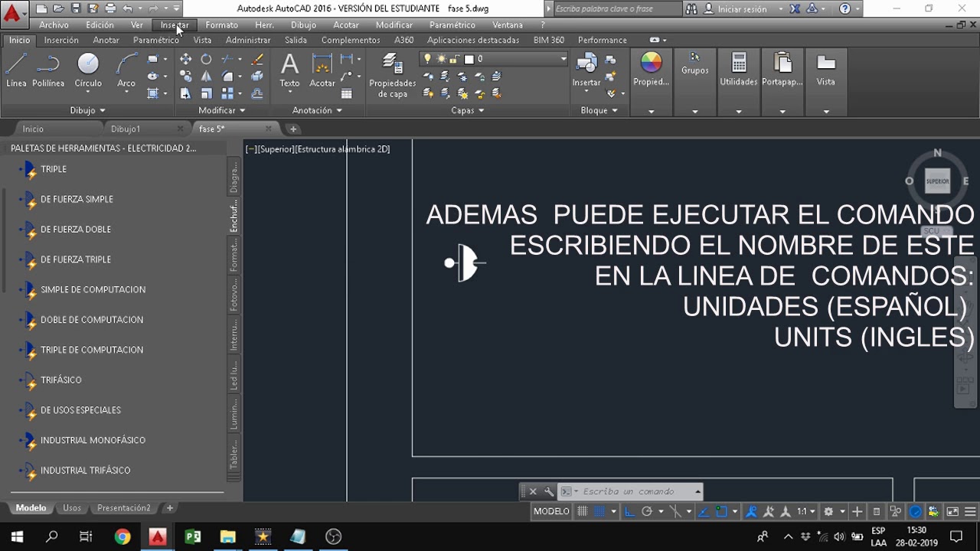Image resolution: width=980 pixels, height=551 pixels.
Task: Select the Círculo tool
Action: pyautogui.click(x=88, y=70)
